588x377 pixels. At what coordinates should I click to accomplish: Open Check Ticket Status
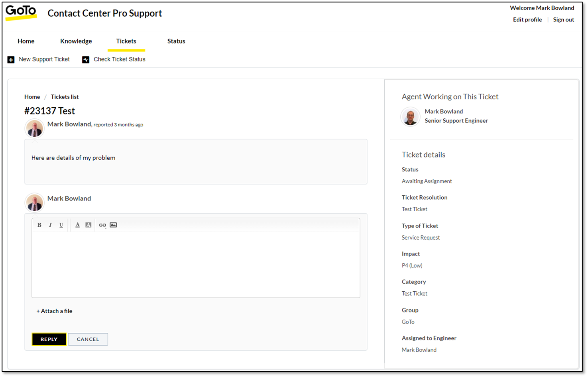pos(120,59)
